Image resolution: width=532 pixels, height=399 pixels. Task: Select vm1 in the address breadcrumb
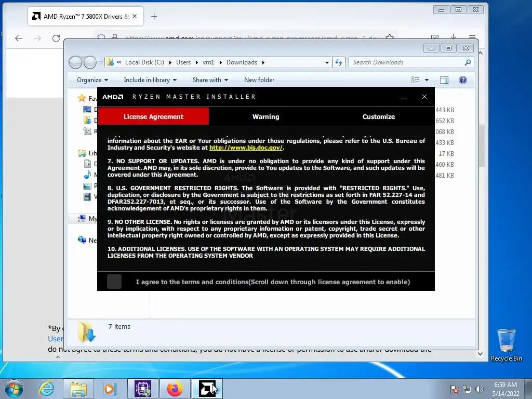coord(208,62)
